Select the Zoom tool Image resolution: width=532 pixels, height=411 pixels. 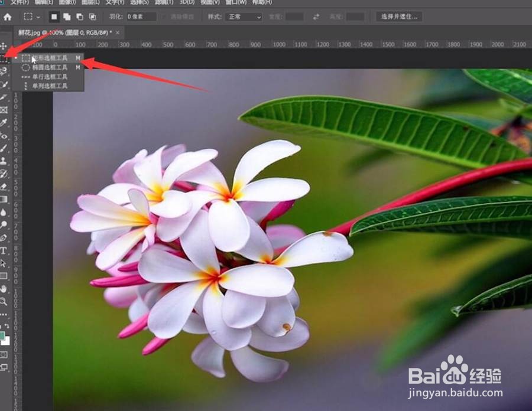tap(4, 301)
